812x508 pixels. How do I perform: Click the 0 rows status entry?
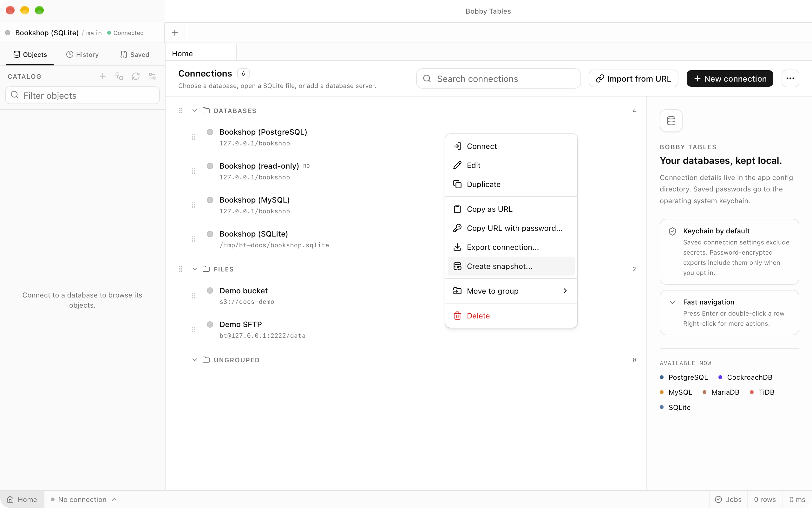pos(765,499)
